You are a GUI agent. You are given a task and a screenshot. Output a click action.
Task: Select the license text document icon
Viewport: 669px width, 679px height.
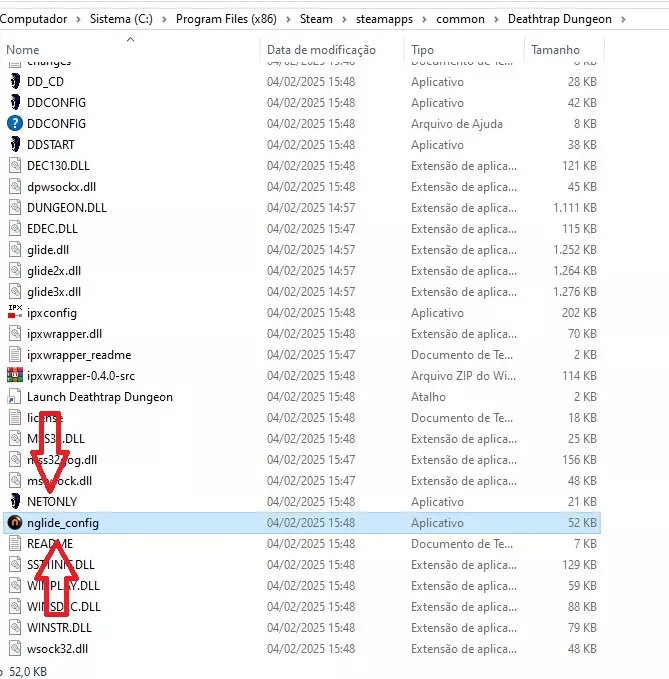coord(15,417)
